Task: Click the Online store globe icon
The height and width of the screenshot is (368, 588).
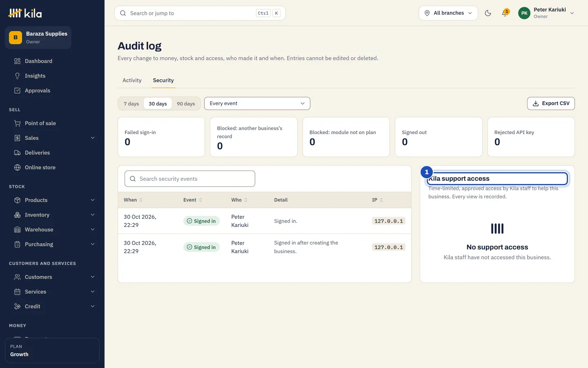Action: point(17,168)
